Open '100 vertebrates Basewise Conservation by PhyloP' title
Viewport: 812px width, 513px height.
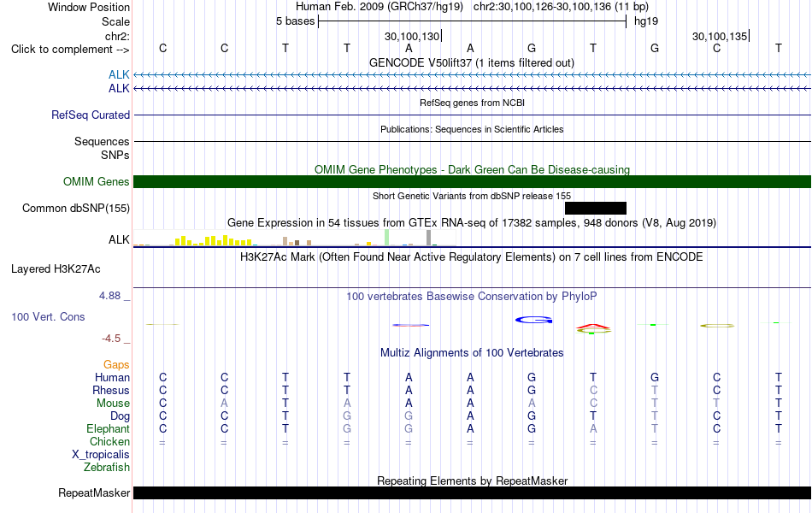tap(472, 297)
